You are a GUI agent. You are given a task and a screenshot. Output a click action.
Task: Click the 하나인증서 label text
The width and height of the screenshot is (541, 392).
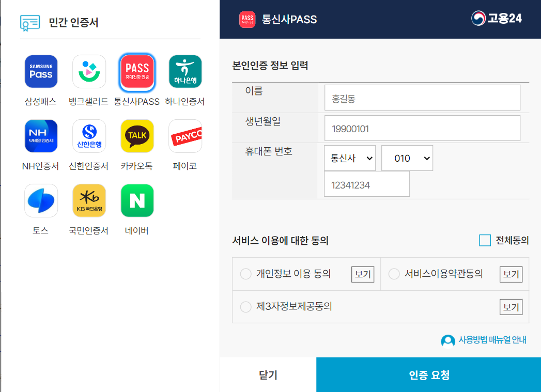(185, 101)
